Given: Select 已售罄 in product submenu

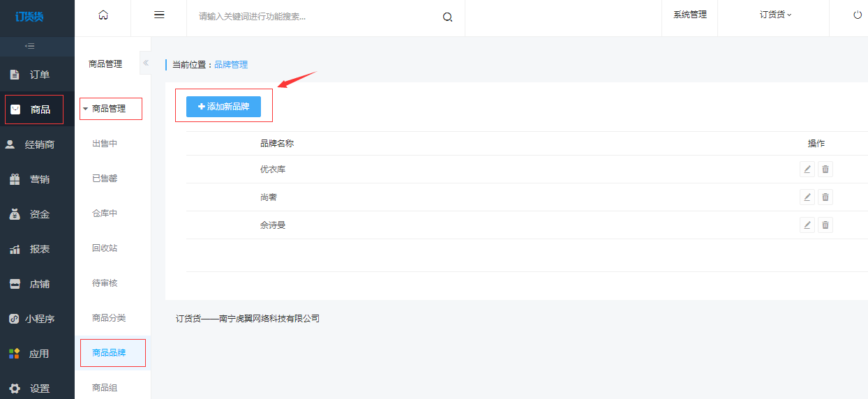Looking at the screenshot, I should (x=105, y=179).
